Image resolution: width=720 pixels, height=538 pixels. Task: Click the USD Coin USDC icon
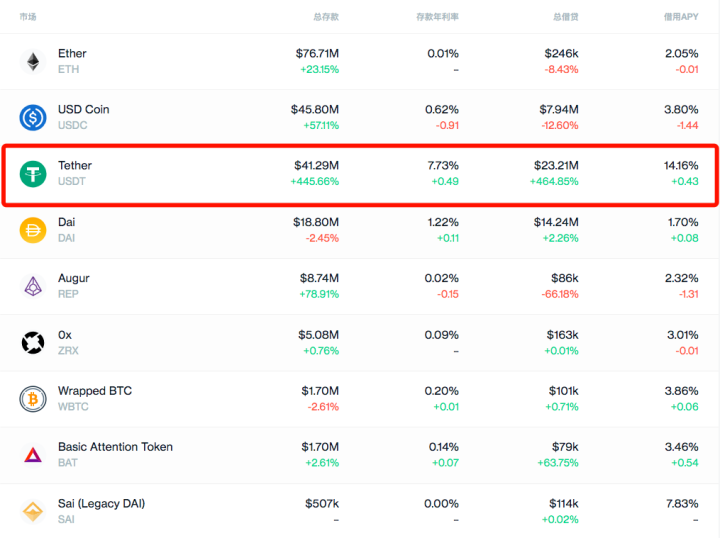33,117
